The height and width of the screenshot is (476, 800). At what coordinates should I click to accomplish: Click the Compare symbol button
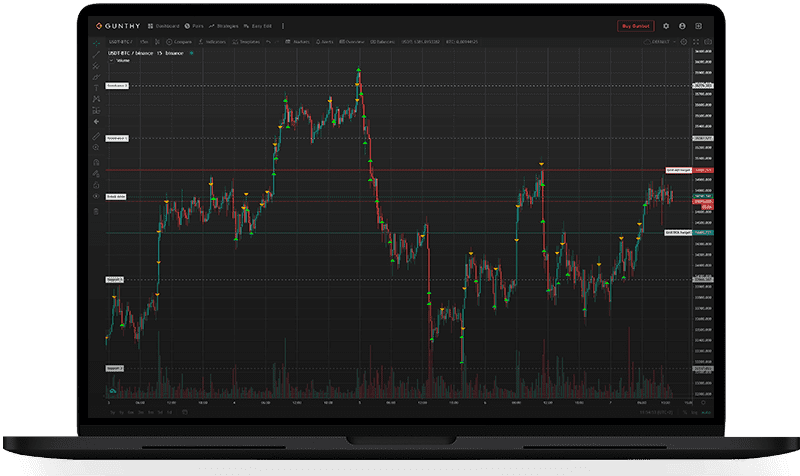[x=181, y=42]
